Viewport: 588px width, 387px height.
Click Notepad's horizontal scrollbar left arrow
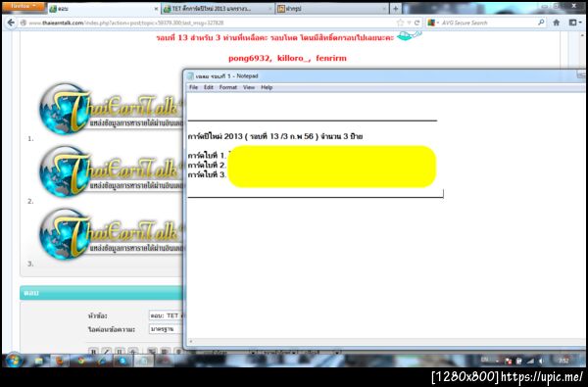click(x=191, y=342)
